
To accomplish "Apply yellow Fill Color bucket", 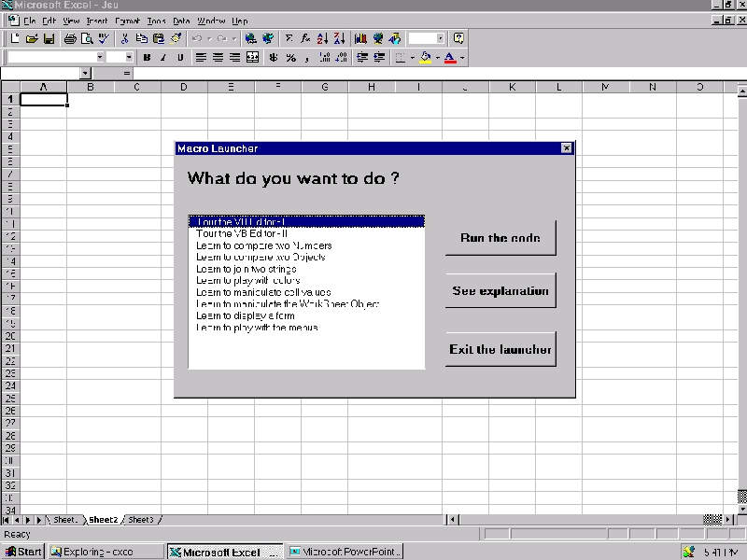I will [426, 58].
